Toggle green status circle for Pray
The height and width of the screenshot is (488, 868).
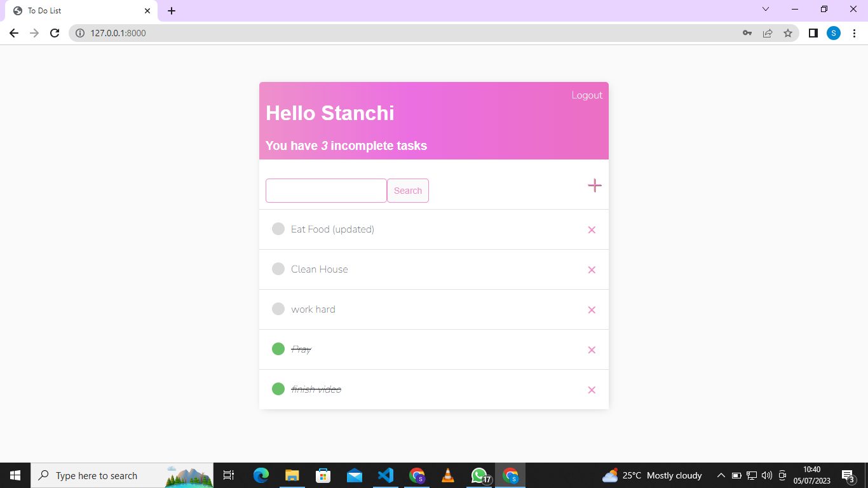coord(278,349)
